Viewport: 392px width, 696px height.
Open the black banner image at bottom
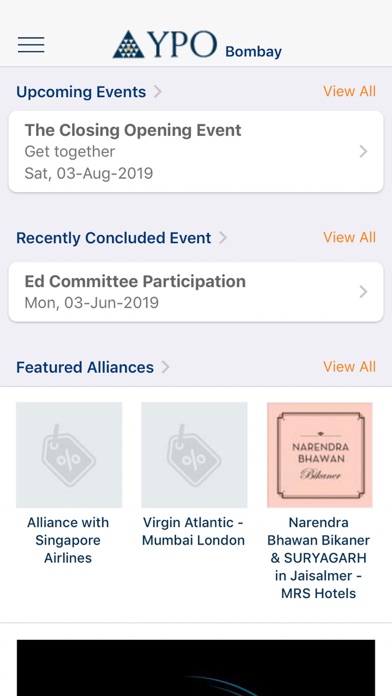coord(196,668)
